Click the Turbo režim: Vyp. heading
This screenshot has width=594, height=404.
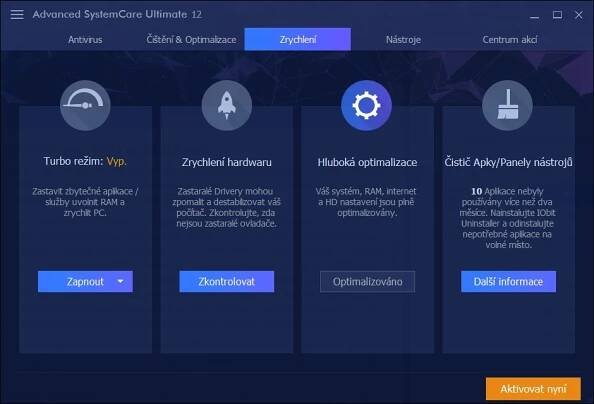coord(85,161)
